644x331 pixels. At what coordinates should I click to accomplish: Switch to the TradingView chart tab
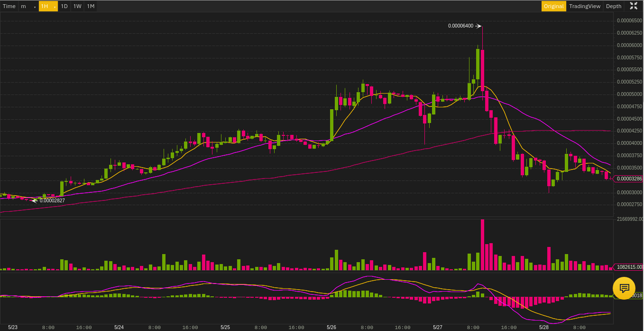(585, 6)
